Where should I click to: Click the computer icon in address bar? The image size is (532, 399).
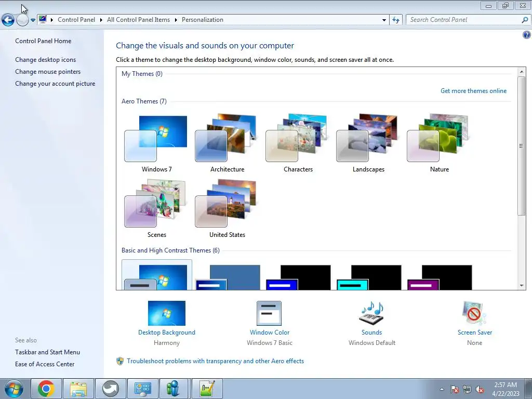(x=43, y=19)
